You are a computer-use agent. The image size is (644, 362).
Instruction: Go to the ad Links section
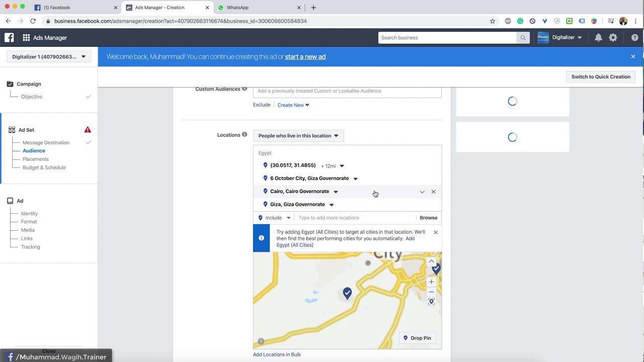point(27,238)
